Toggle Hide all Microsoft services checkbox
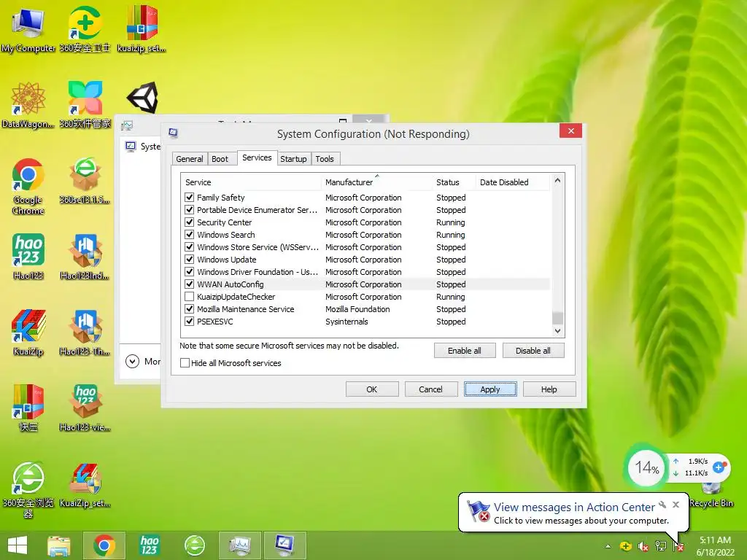The image size is (747, 560). pos(185,363)
